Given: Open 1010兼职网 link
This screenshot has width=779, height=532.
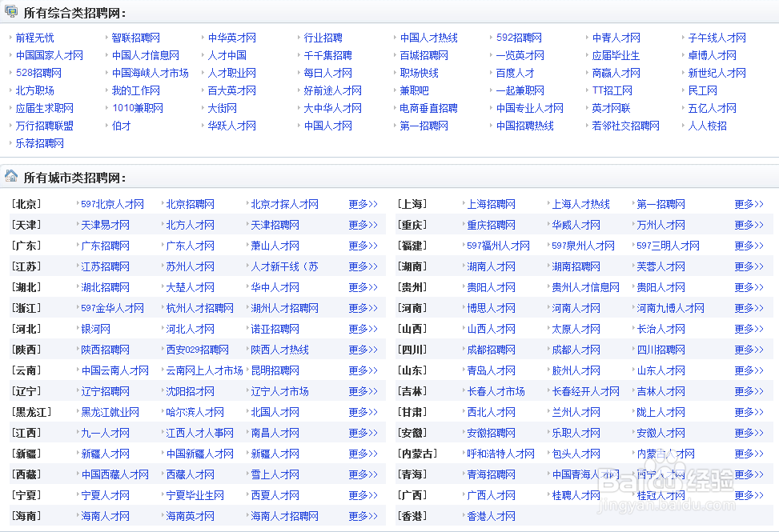Looking at the screenshot, I should pos(138,107).
